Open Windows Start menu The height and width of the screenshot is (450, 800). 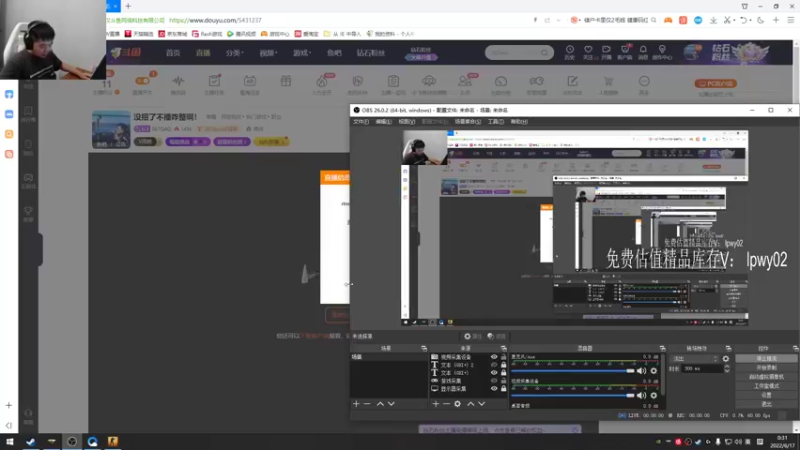coord(9,441)
